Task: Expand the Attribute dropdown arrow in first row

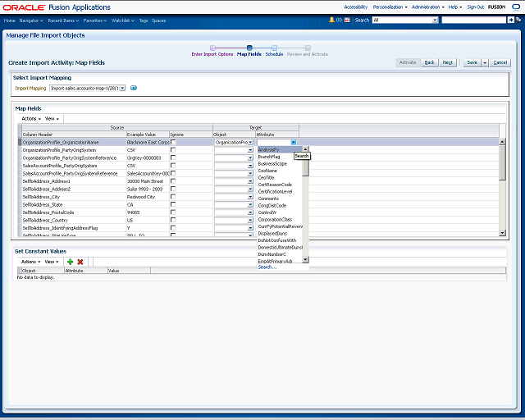Action: pyautogui.click(x=293, y=142)
